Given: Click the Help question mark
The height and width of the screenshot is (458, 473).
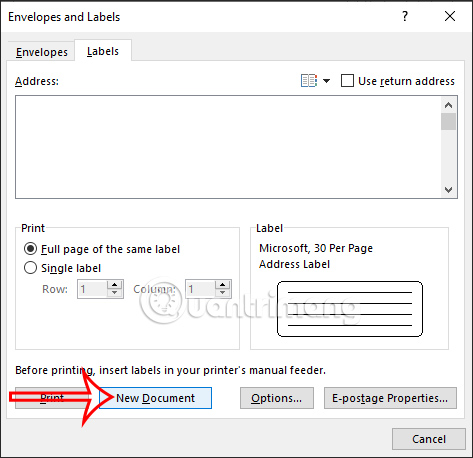Looking at the screenshot, I should coord(405,16).
